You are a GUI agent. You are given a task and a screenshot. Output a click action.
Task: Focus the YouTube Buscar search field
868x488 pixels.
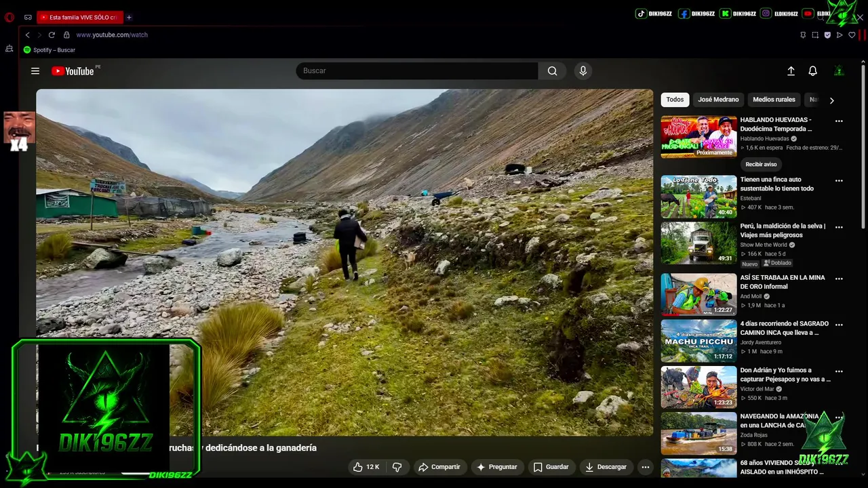click(x=417, y=70)
